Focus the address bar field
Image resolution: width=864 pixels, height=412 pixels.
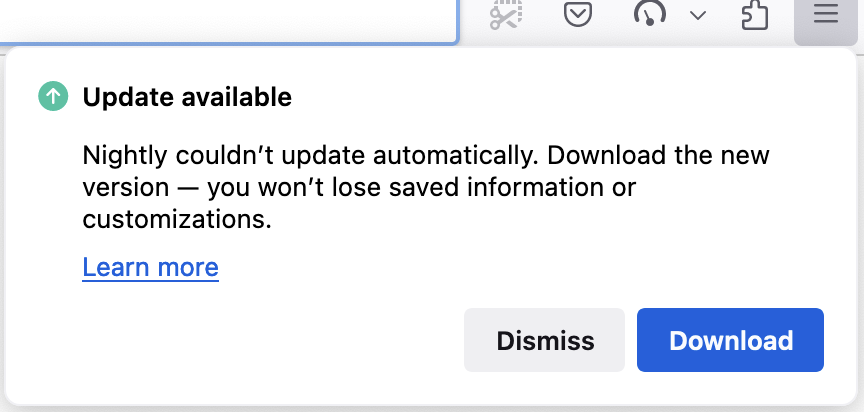click(228, 18)
